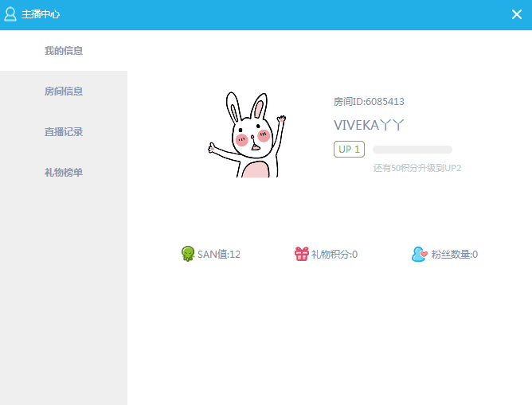Image resolution: width=532 pixels, height=405 pixels.
Task: Click the 房间ID:6085413 text
Action: 369,102
